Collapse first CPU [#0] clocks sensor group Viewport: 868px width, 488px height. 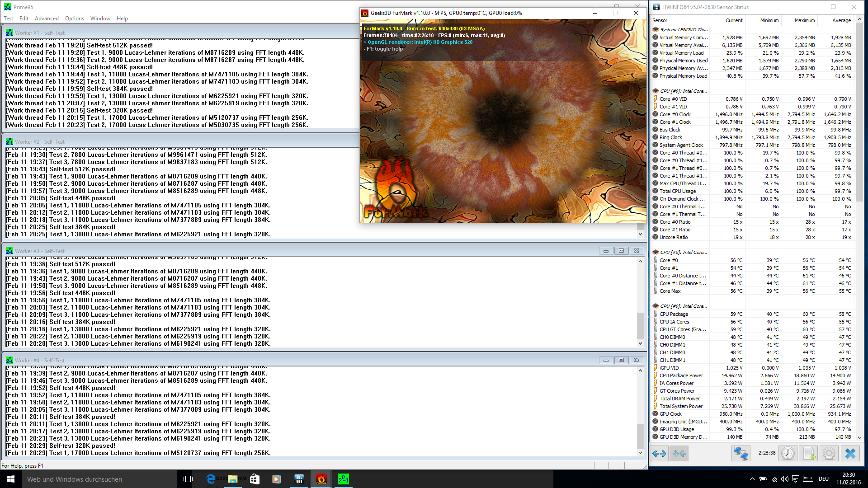(x=655, y=91)
